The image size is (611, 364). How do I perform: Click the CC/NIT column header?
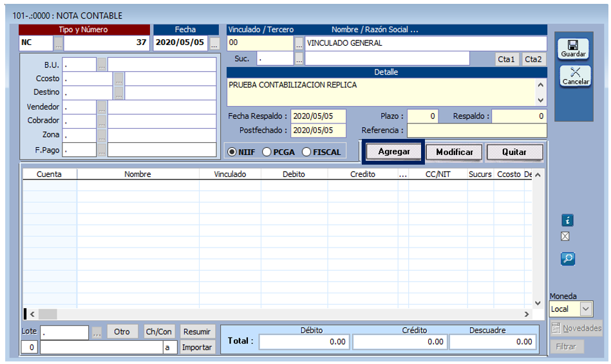coord(438,174)
